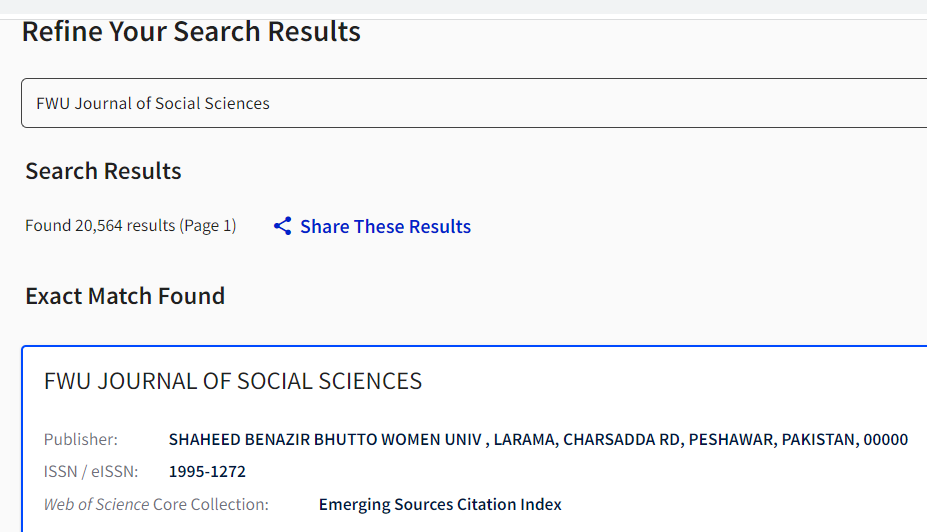Select the Found 20,564 results text
Image resolution: width=927 pixels, height=532 pixels.
(100, 225)
